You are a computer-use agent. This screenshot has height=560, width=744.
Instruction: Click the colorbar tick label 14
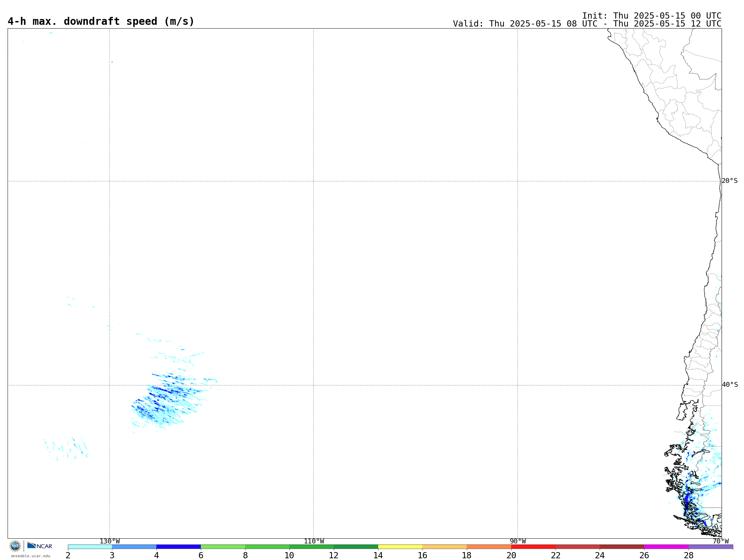[378, 555]
